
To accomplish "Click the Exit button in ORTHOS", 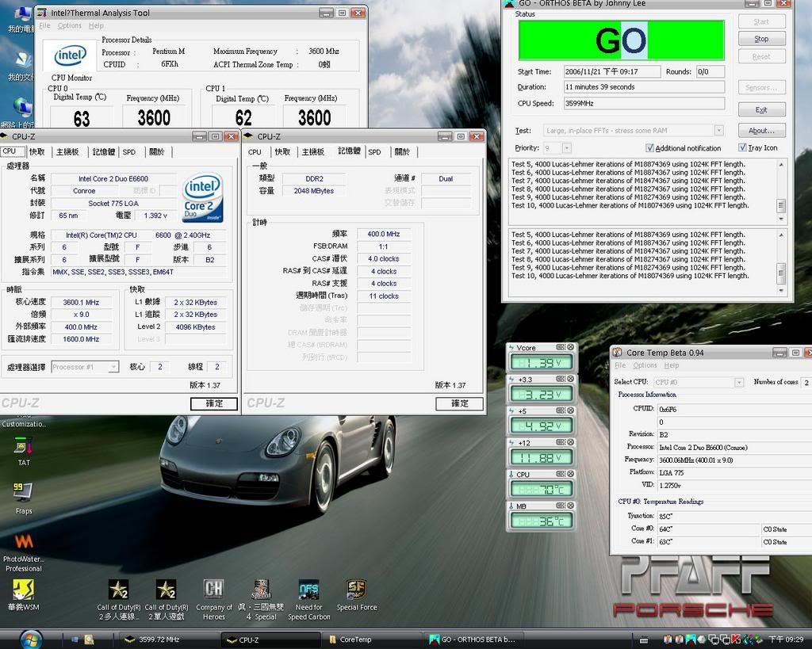I will click(761, 109).
